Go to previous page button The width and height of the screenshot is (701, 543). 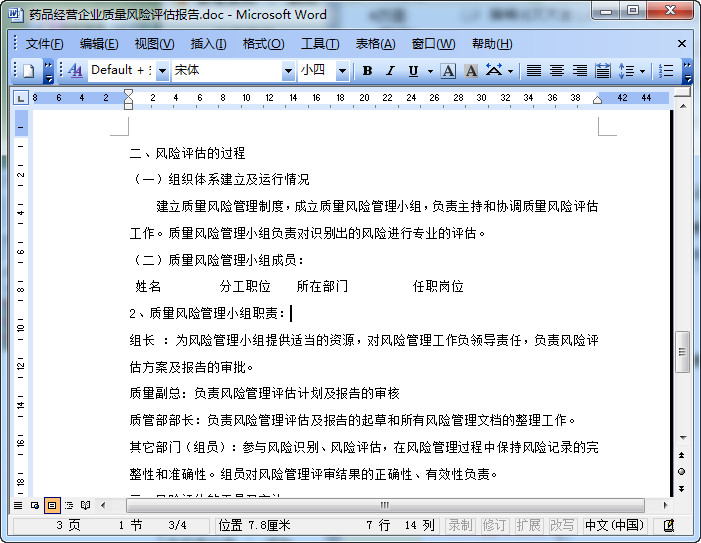tap(682, 455)
